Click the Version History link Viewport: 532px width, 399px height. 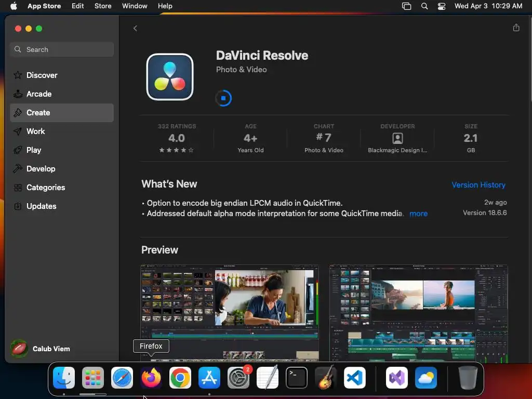478,185
